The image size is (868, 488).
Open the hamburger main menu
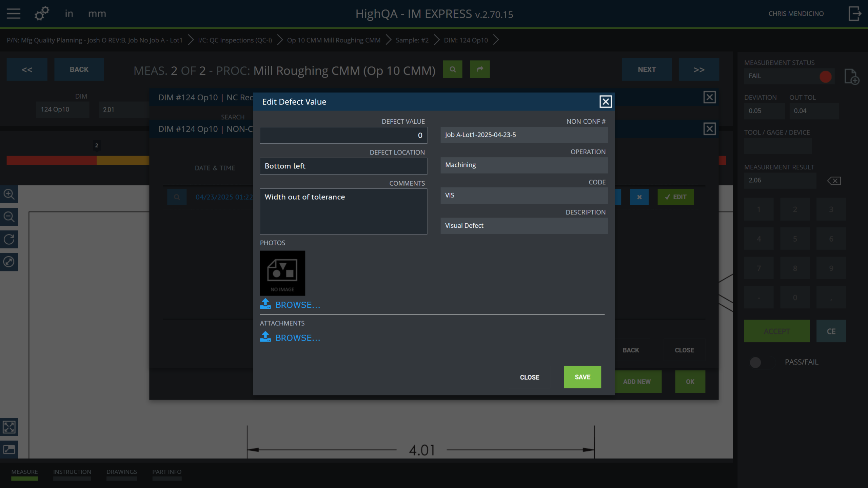coord(14,14)
